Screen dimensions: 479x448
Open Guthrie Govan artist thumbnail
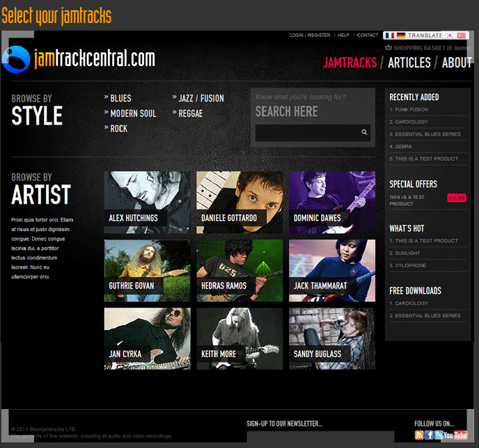[147, 271]
